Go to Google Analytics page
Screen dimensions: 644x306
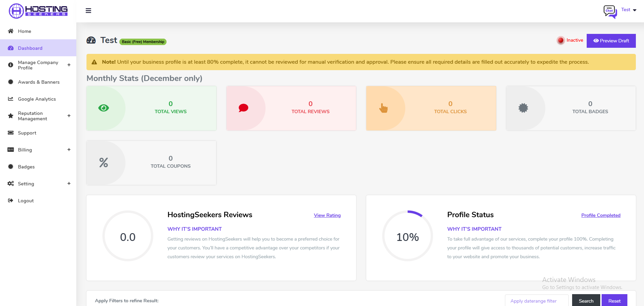[x=37, y=99]
